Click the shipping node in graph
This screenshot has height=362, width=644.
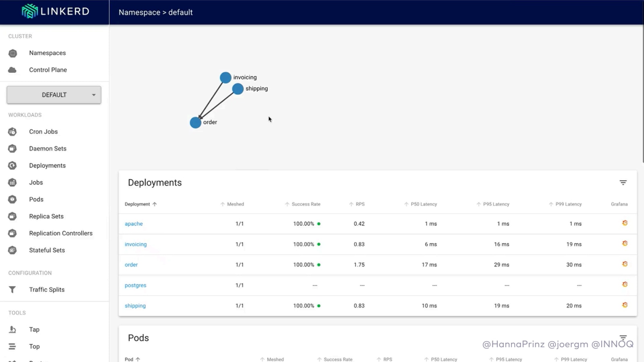238,88
